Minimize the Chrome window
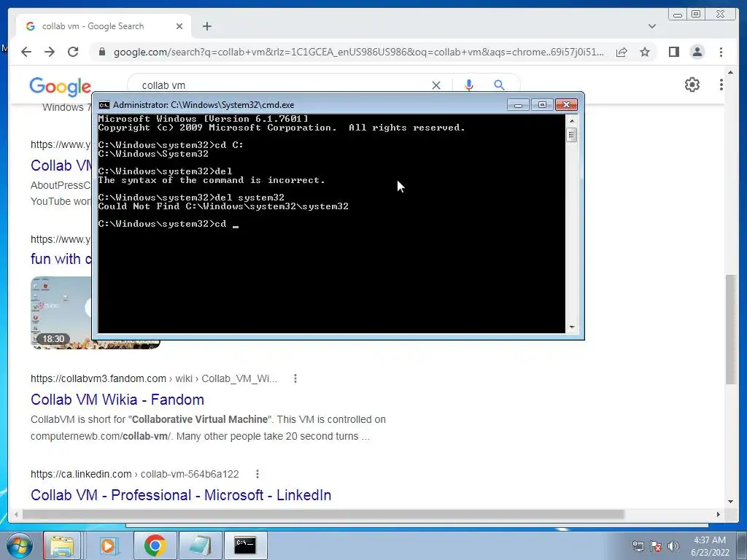 (x=678, y=15)
